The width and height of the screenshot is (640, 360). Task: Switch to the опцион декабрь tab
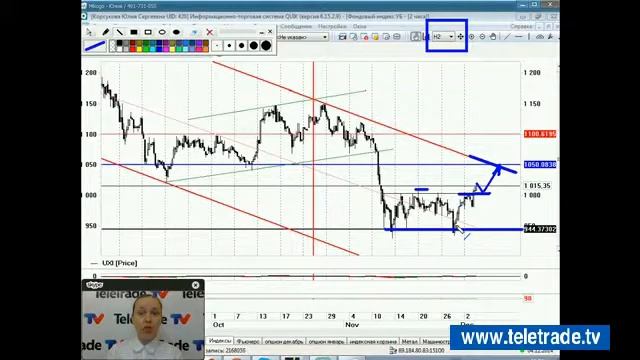pos(284,341)
